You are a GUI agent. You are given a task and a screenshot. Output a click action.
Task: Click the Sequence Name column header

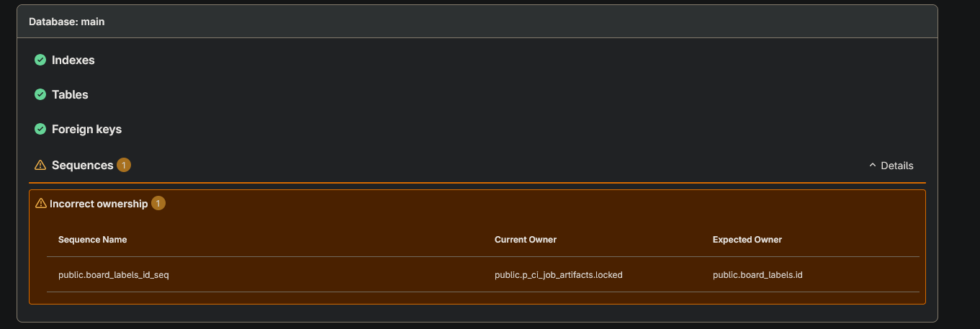92,239
